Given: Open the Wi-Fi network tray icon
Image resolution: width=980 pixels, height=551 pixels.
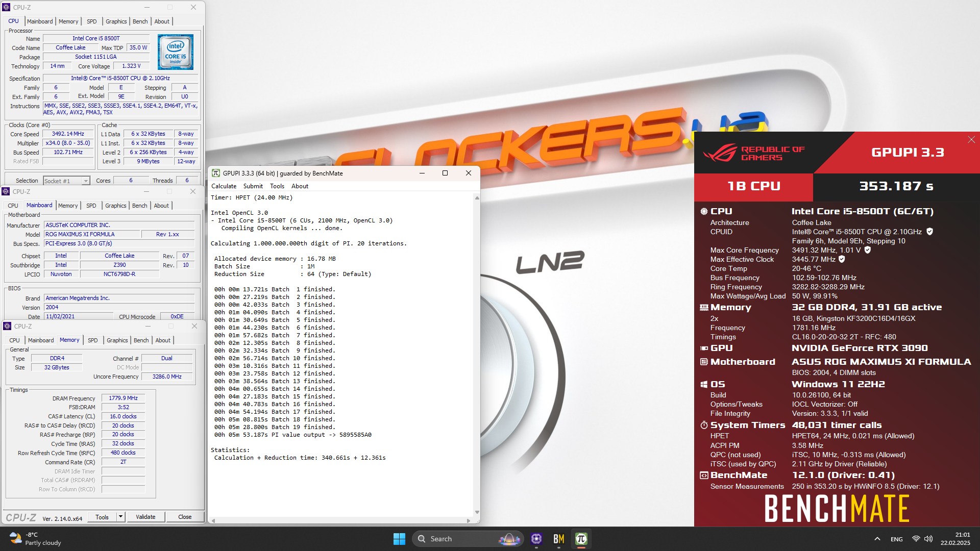Looking at the screenshot, I should 916,539.
